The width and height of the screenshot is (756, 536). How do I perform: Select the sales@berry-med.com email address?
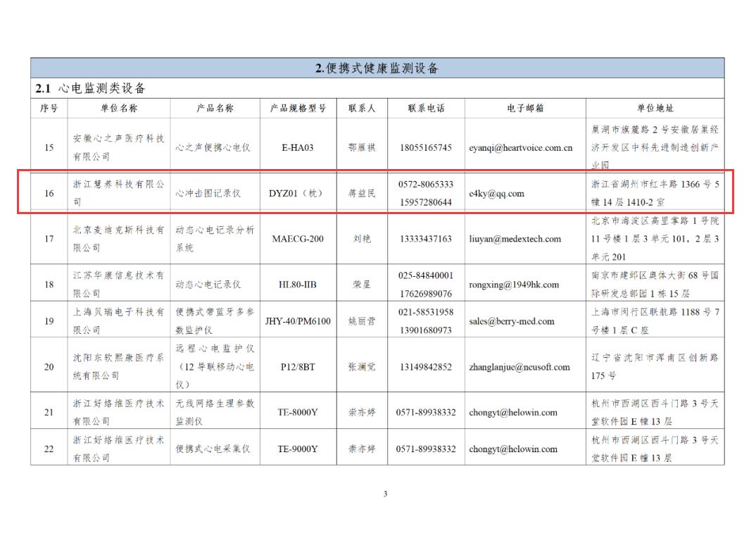tap(512, 321)
